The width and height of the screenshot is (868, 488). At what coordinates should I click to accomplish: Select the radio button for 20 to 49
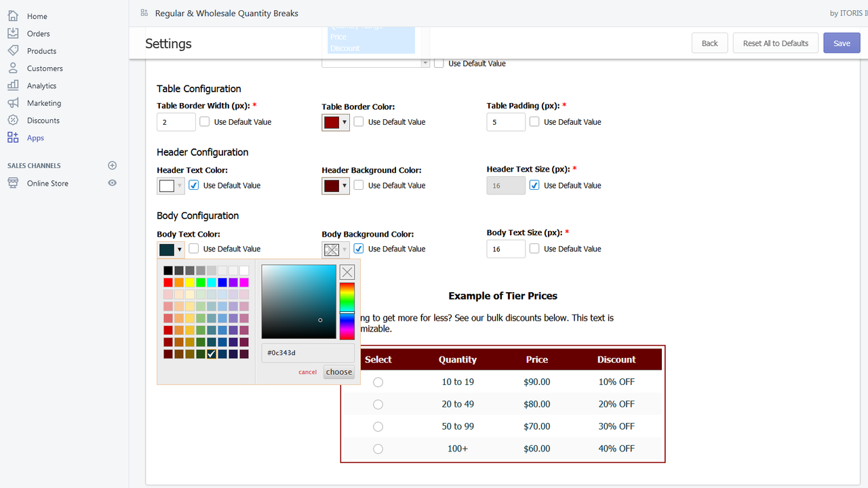[x=378, y=405]
